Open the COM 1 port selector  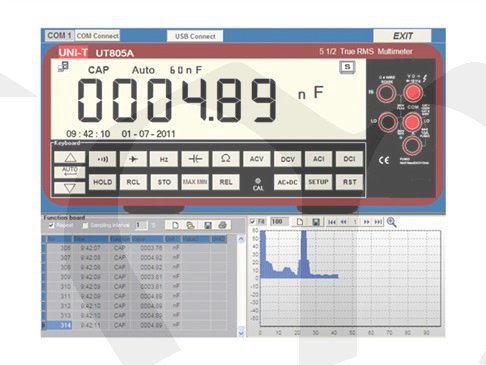click(60, 35)
